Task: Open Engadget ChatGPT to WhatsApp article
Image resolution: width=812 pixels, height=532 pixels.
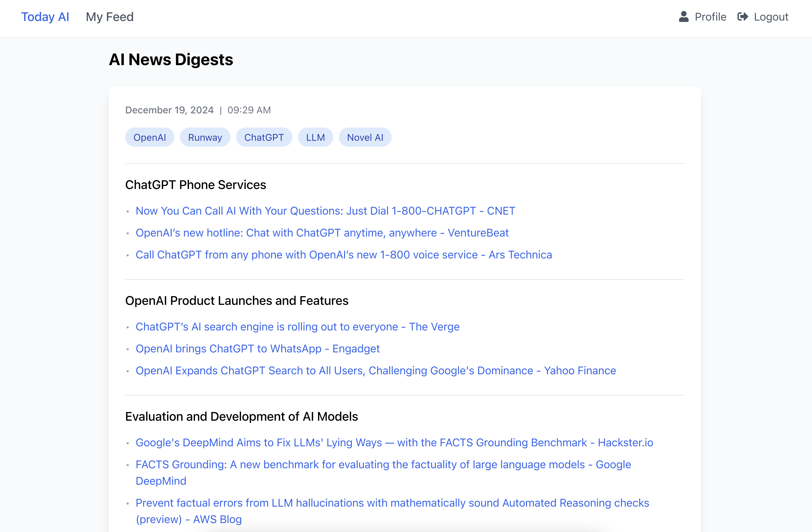Action: point(257,348)
